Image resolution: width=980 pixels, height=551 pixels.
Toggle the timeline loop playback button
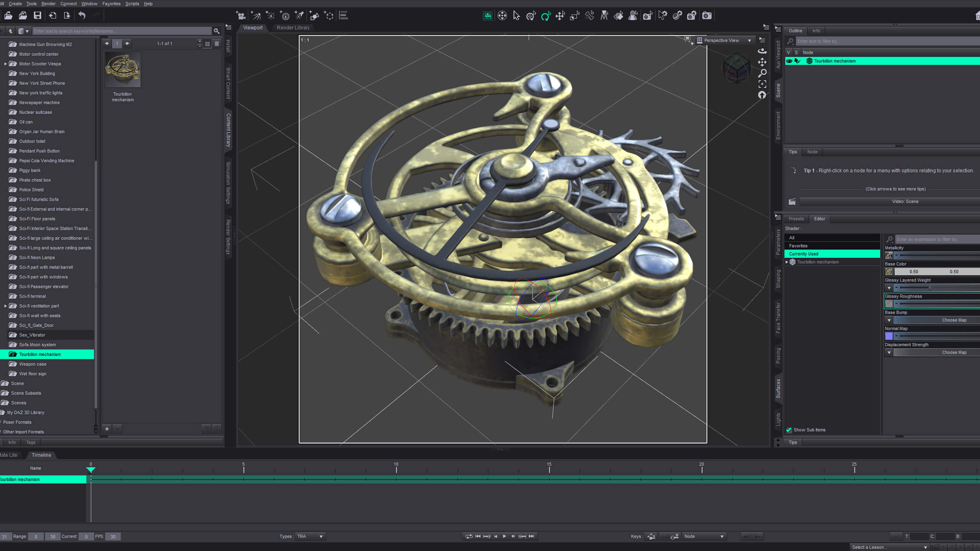point(469,536)
